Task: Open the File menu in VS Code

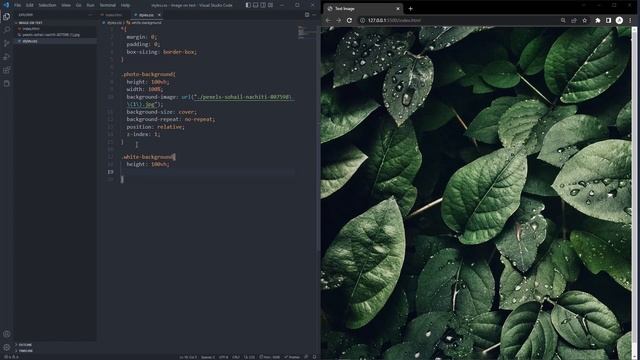Action: (x=18, y=5)
